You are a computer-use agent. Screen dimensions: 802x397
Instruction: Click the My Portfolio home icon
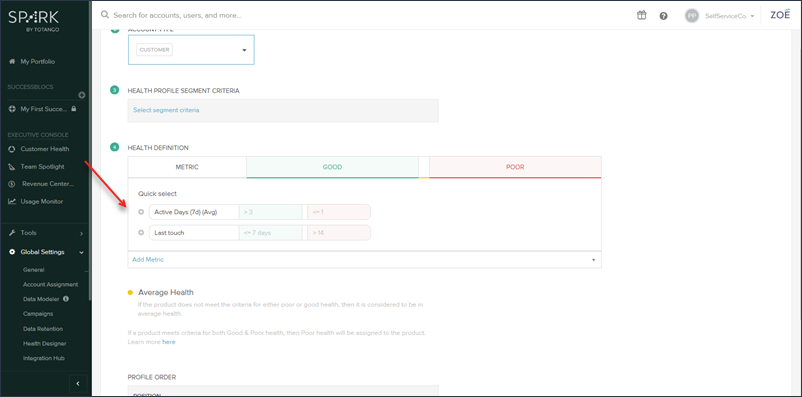coord(12,61)
